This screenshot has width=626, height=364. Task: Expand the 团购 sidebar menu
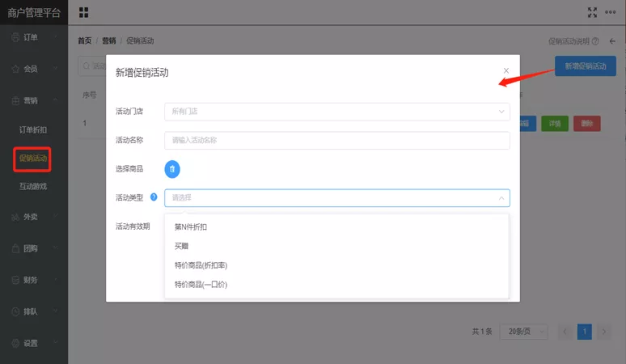(56, 248)
